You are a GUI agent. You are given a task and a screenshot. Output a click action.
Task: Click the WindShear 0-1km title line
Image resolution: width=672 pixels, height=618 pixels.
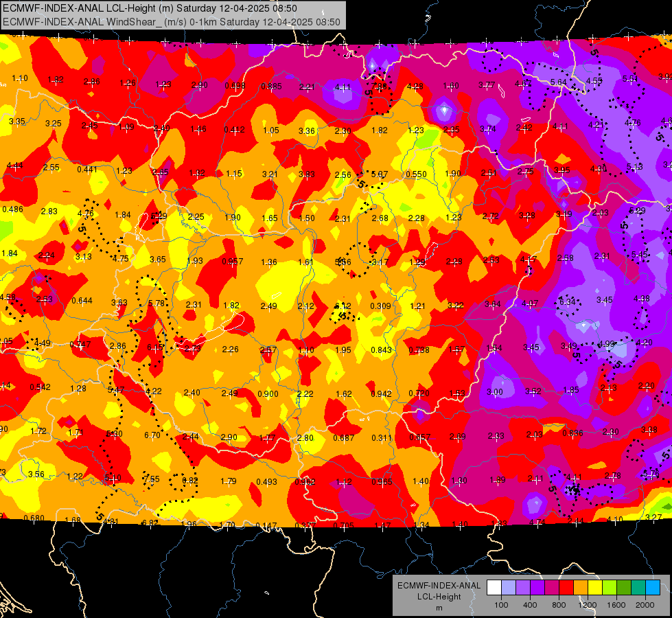tap(172, 22)
